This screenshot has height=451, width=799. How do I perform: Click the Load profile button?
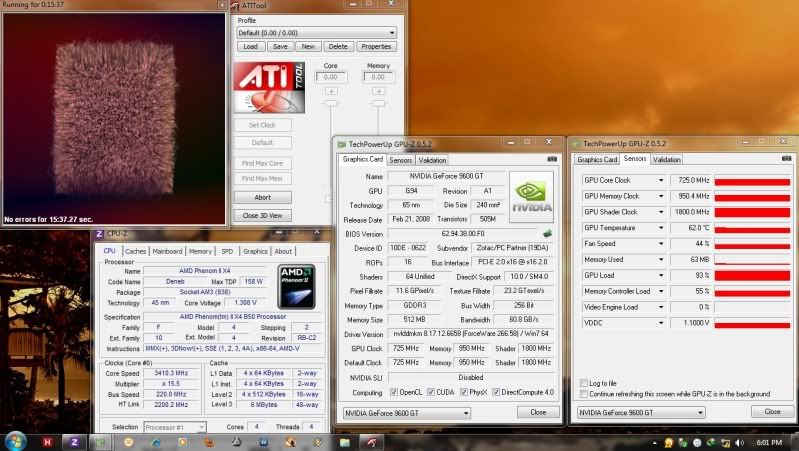tap(251, 46)
